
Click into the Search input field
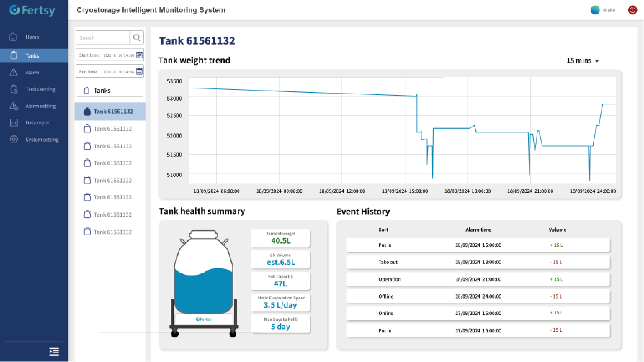click(x=103, y=38)
